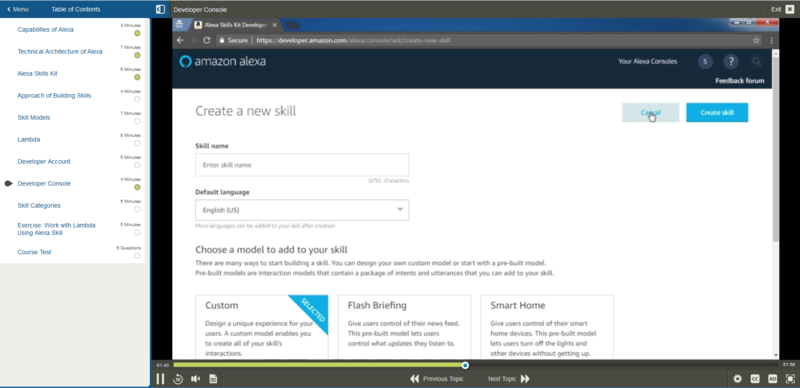
Task: Open the Chrome three-dot menu
Action: click(x=771, y=40)
